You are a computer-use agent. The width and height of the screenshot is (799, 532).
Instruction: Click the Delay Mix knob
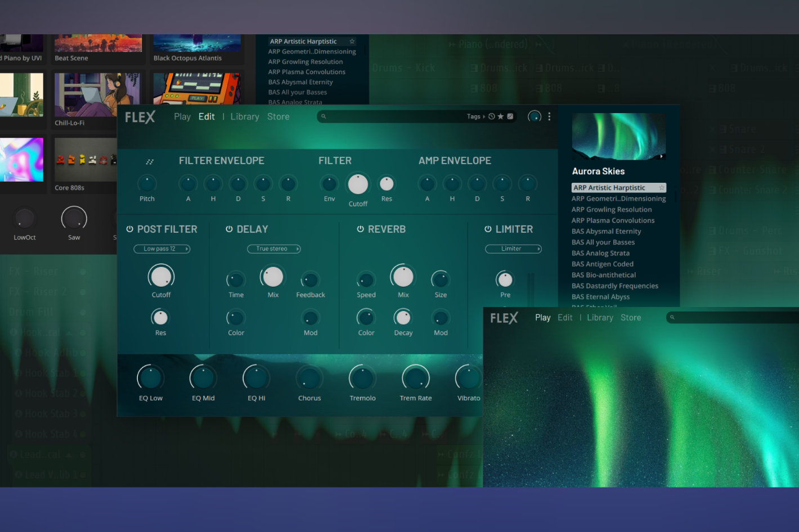click(x=273, y=277)
